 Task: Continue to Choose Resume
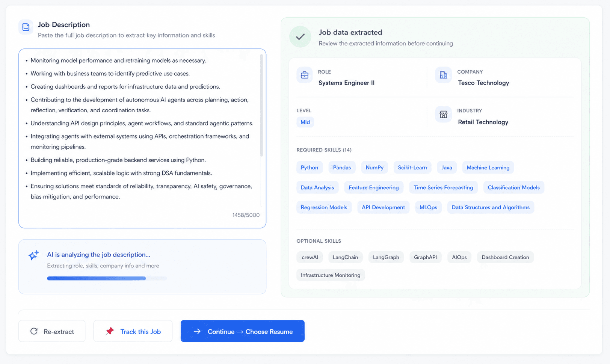(243, 331)
